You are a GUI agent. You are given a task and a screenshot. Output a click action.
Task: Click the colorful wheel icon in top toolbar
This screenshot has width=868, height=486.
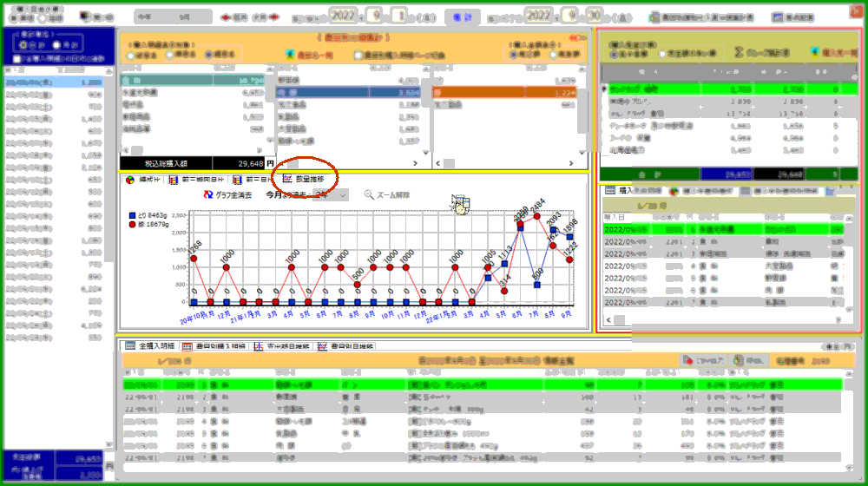[84, 16]
